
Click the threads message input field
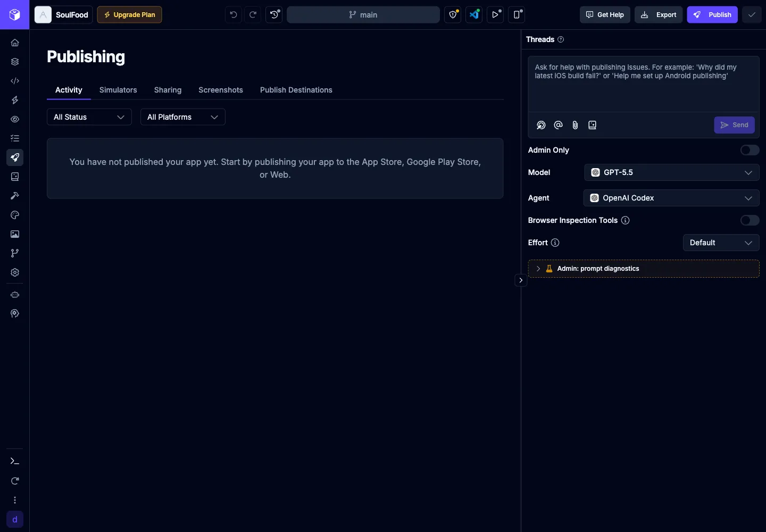(x=644, y=84)
